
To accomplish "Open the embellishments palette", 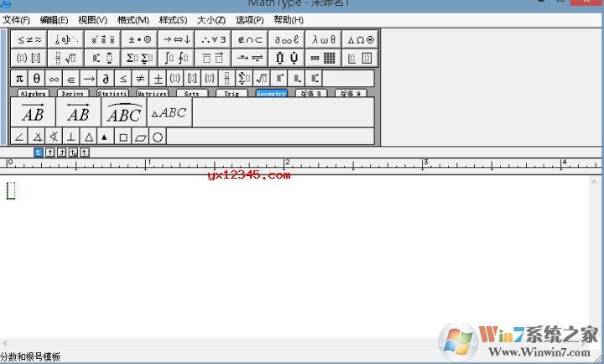I will 102,39.
